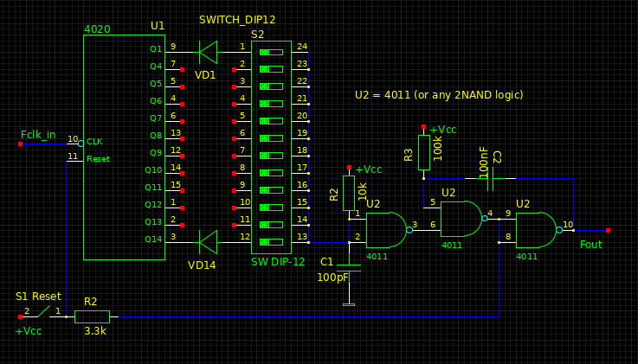Click the NAND gate with output pin 3
The width and height of the screenshot is (638, 364).
(x=385, y=230)
